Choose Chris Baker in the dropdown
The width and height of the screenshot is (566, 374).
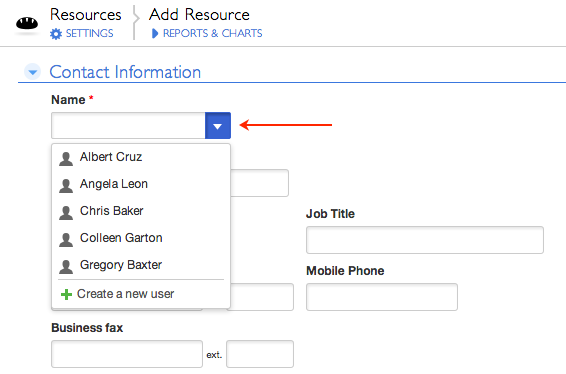(x=141, y=211)
